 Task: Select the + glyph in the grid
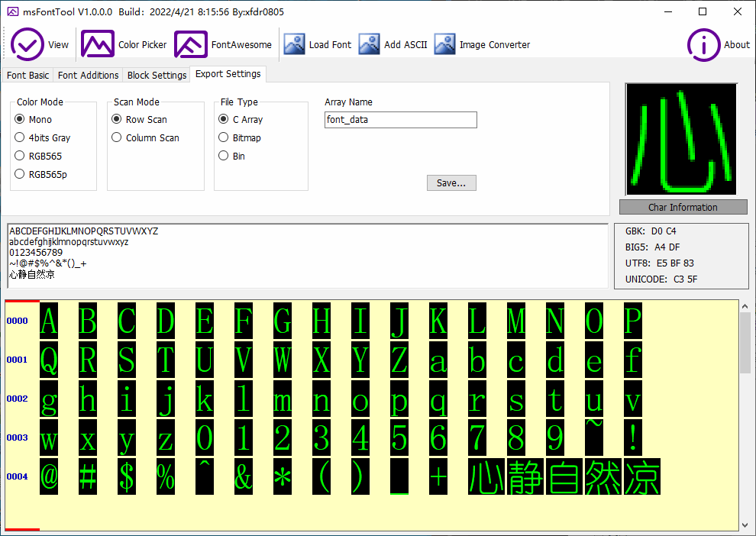[x=438, y=476]
